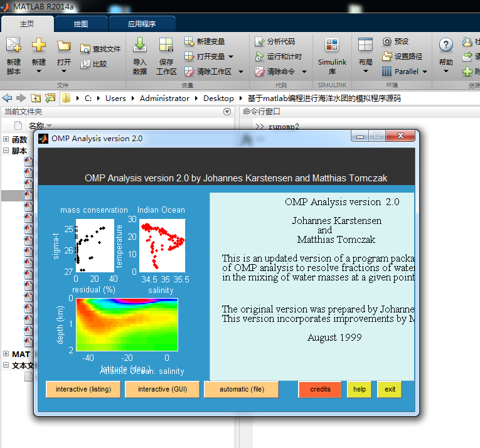Click the New Script (新建脚本) icon
The height and width of the screenshot is (448, 480).
coord(14,45)
